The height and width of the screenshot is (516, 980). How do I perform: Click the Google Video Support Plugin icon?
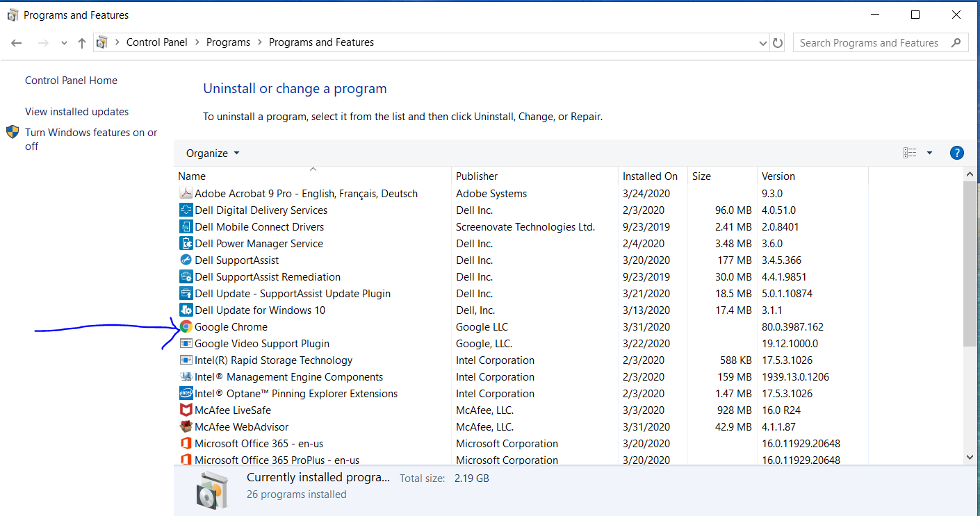coord(186,344)
